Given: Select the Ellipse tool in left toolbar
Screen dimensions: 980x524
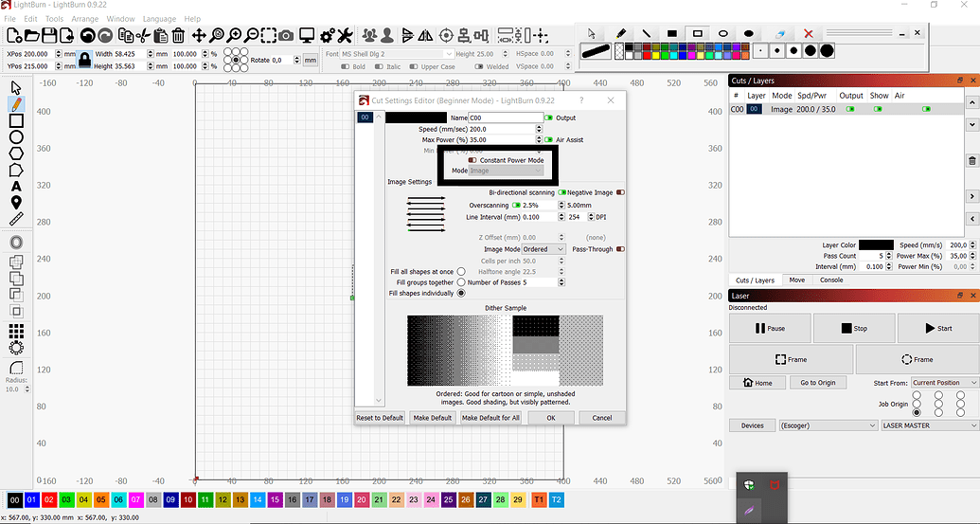Looking at the screenshot, I should pyautogui.click(x=16, y=137).
